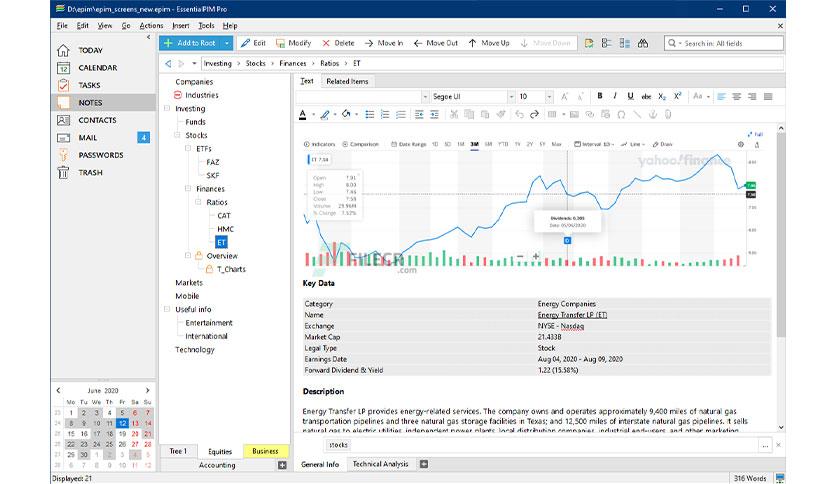Click the font color swatch button
Image resolution: width=836 pixels, height=484 pixels.
(302, 115)
